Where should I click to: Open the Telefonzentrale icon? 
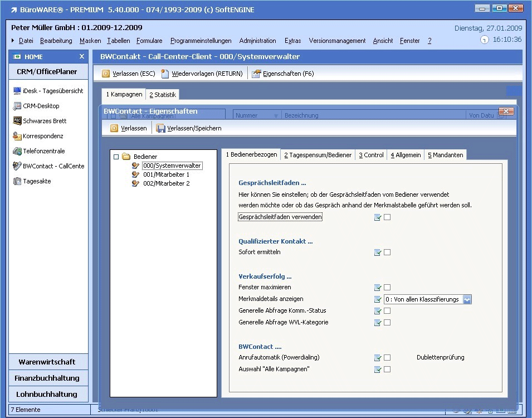[17, 151]
